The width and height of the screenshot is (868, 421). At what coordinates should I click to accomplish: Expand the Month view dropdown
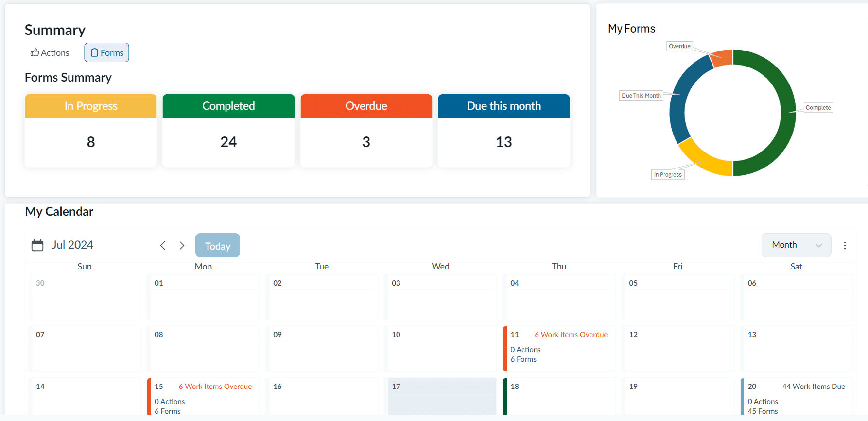pos(796,245)
